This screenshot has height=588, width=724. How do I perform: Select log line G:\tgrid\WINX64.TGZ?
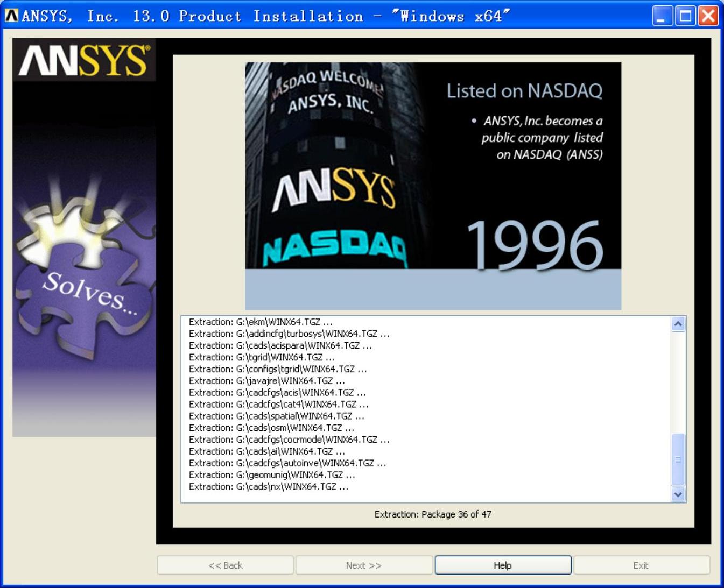point(262,358)
